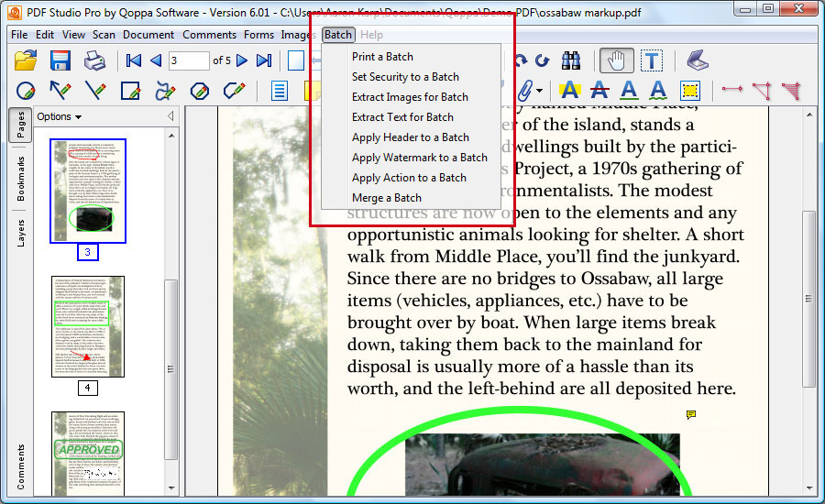Viewport: 825px width, 504px height.
Task: Click the scanner icon
Action: [698, 60]
